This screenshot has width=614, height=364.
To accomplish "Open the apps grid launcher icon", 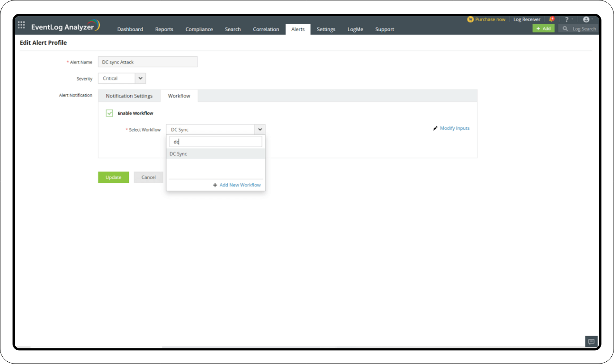I will 21,25.
